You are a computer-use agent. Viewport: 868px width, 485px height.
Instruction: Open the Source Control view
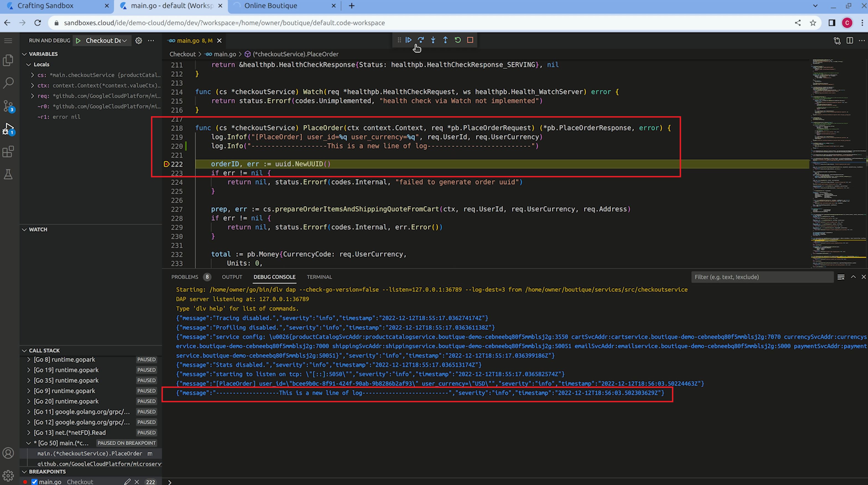pyautogui.click(x=8, y=106)
